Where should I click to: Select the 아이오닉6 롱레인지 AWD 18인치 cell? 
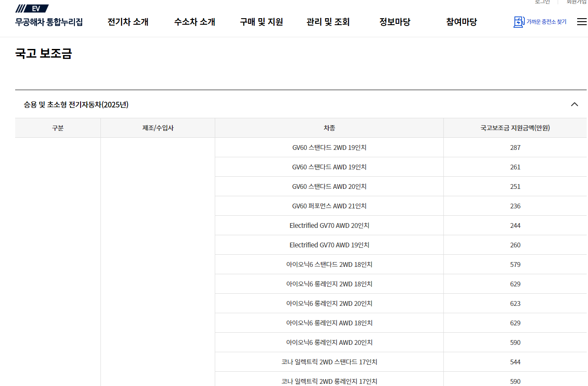click(x=330, y=323)
